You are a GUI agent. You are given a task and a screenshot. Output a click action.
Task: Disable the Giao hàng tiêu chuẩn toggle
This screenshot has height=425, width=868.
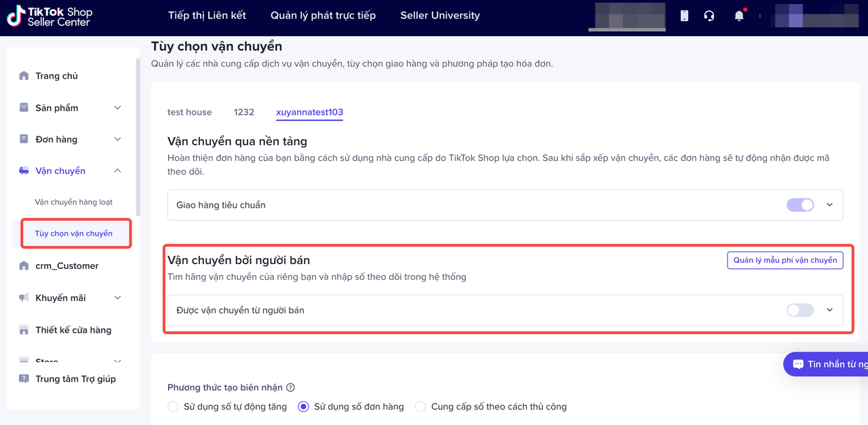[800, 205]
